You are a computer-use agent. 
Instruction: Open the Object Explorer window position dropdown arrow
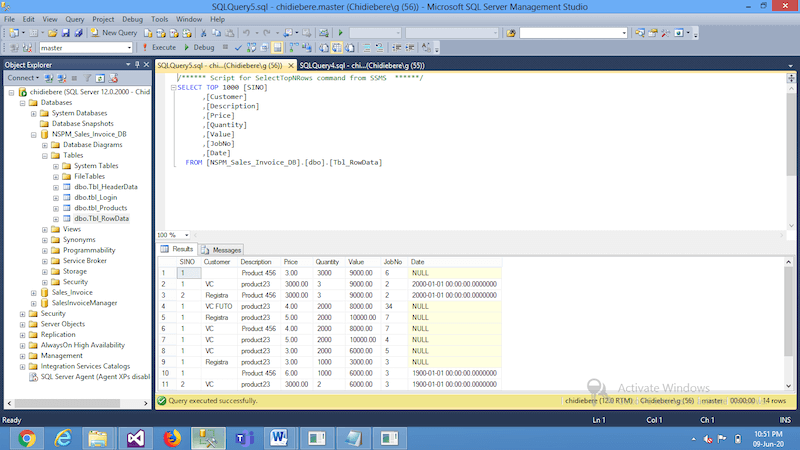click(128, 65)
